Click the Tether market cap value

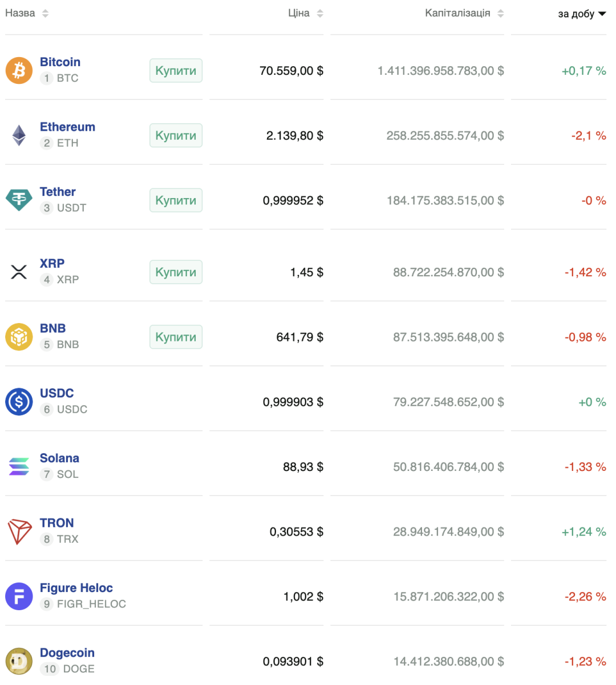445,201
